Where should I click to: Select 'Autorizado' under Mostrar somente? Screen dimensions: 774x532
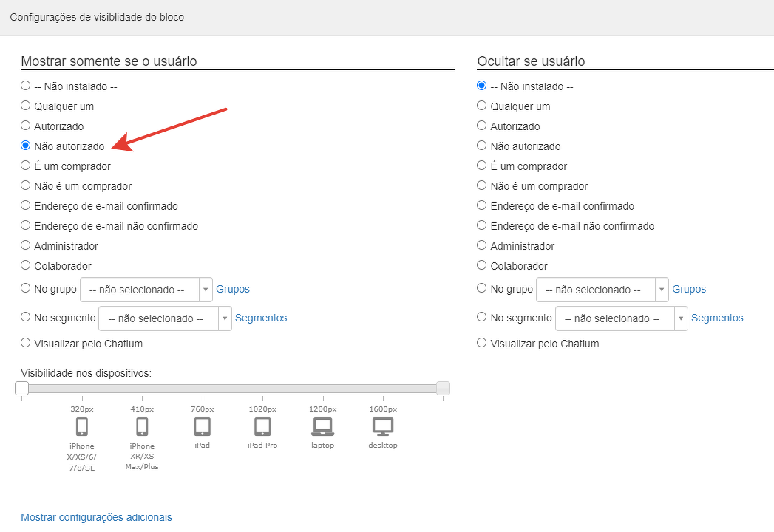pos(26,126)
